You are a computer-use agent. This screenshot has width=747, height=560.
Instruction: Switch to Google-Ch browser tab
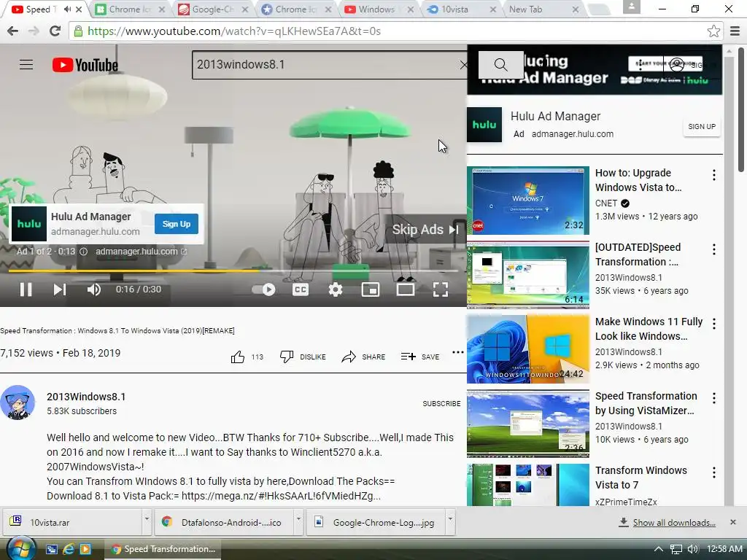pos(213,9)
